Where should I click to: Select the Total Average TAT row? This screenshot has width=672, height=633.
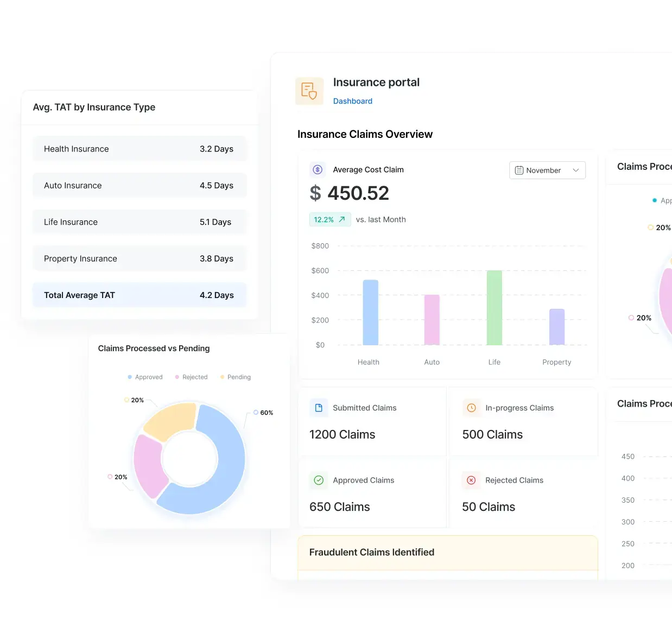click(139, 295)
